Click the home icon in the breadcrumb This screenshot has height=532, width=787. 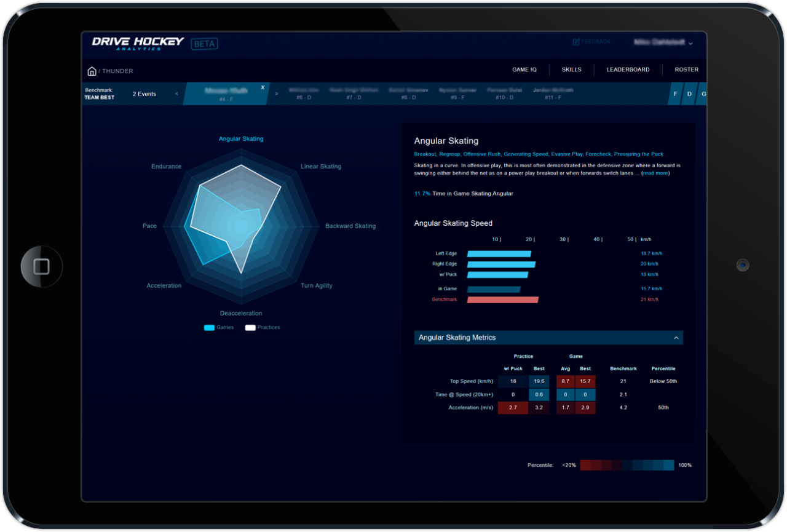click(91, 71)
